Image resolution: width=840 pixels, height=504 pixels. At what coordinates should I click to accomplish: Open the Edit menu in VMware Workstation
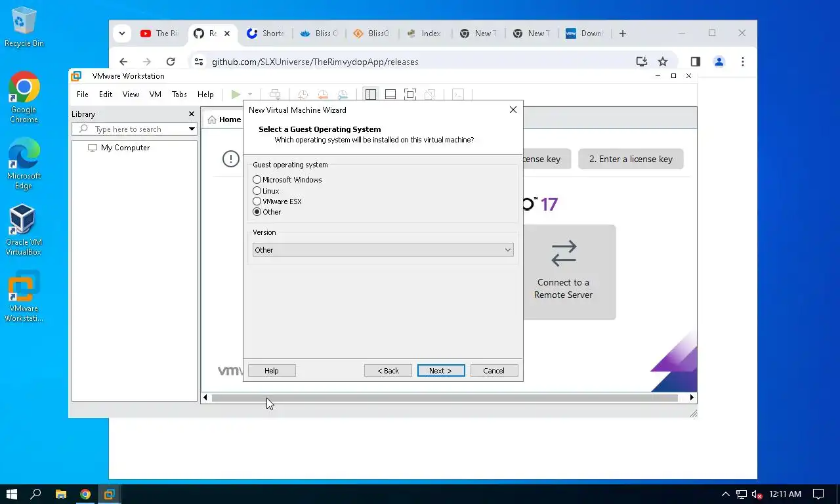pyautogui.click(x=106, y=94)
